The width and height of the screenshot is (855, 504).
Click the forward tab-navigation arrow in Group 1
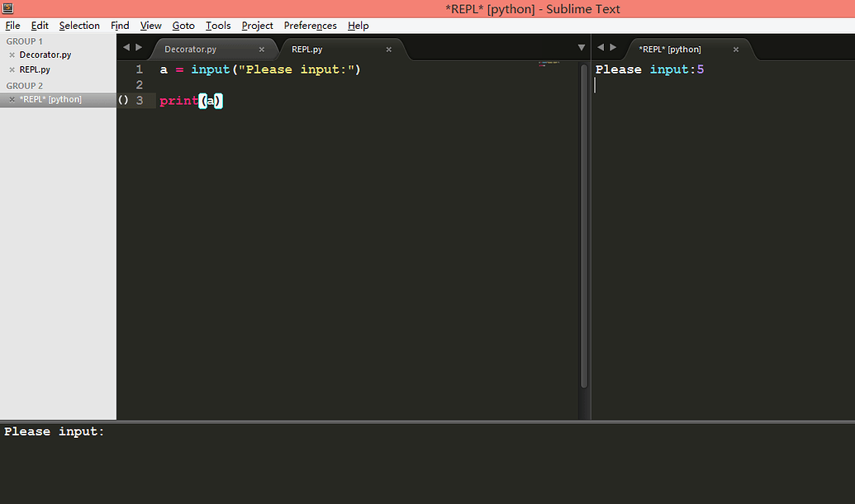138,47
